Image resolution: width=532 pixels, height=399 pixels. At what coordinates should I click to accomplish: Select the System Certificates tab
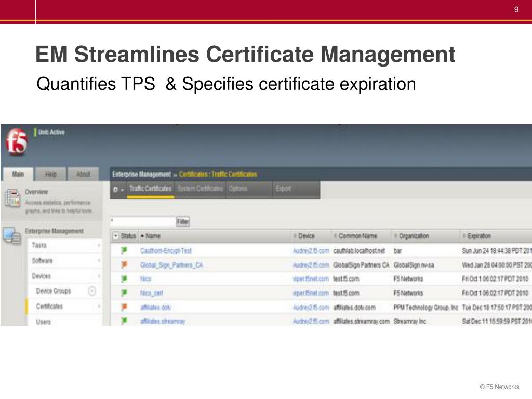[x=200, y=189]
